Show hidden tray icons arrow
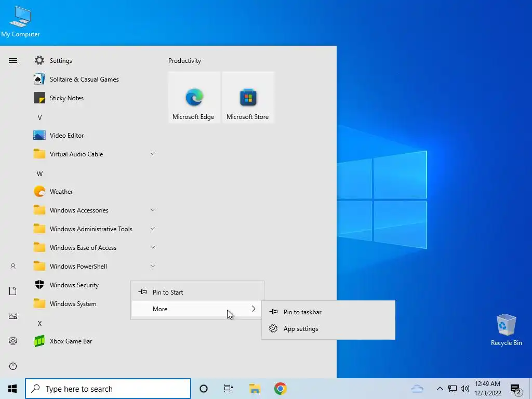Image resolution: width=532 pixels, height=399 pixels. pos(440,389)
